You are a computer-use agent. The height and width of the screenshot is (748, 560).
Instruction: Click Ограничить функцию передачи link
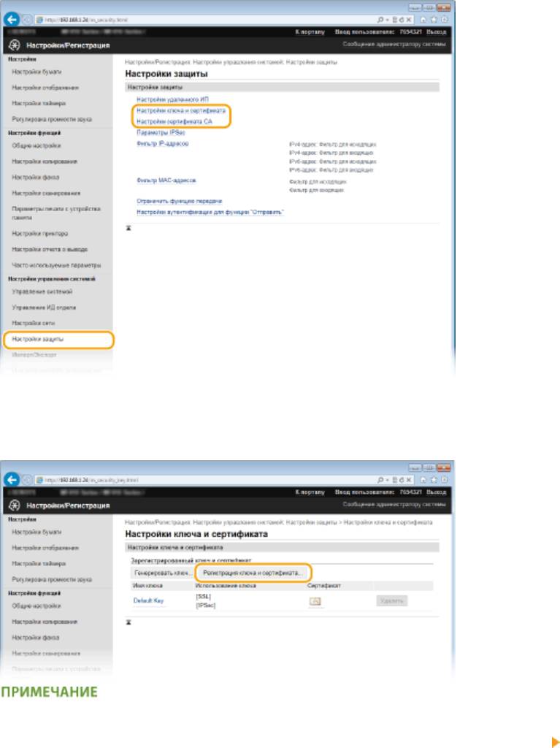(x=179, y=200)
